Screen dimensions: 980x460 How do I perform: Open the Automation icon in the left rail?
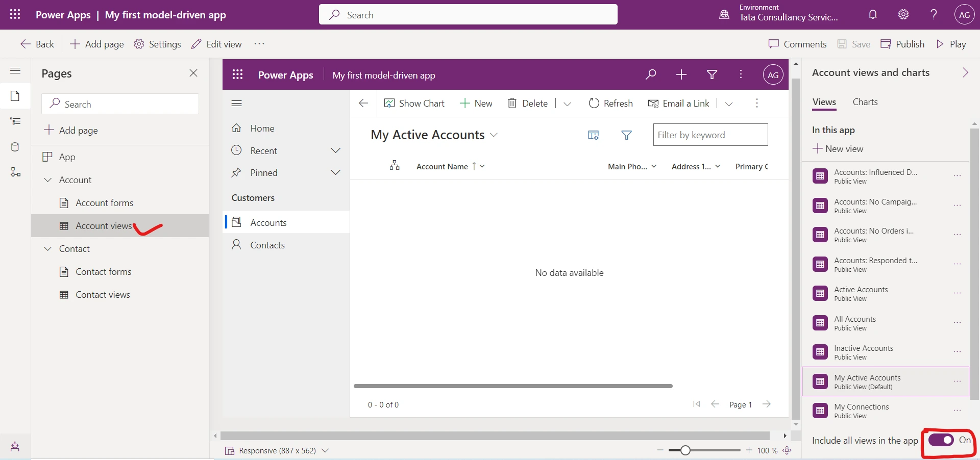[15, 172]
